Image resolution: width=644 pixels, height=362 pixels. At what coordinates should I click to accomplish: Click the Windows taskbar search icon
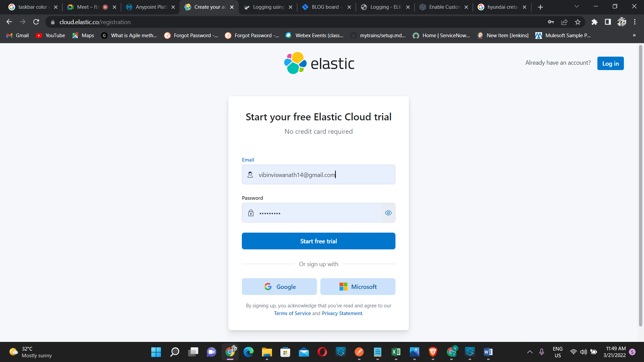point(175,352)
